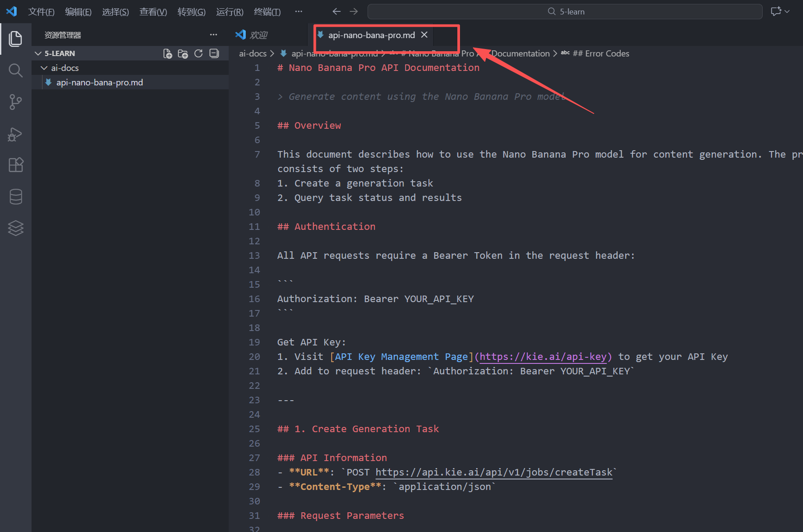Create a new file in 5-LEARN

(x=167, y=53)
